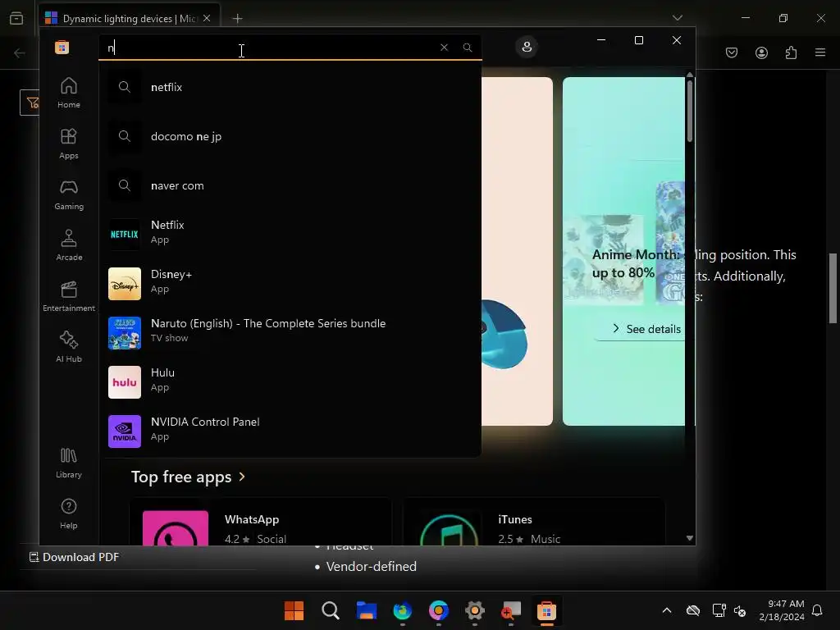Click the Store window vertical scrollbar

coord(690,112)
